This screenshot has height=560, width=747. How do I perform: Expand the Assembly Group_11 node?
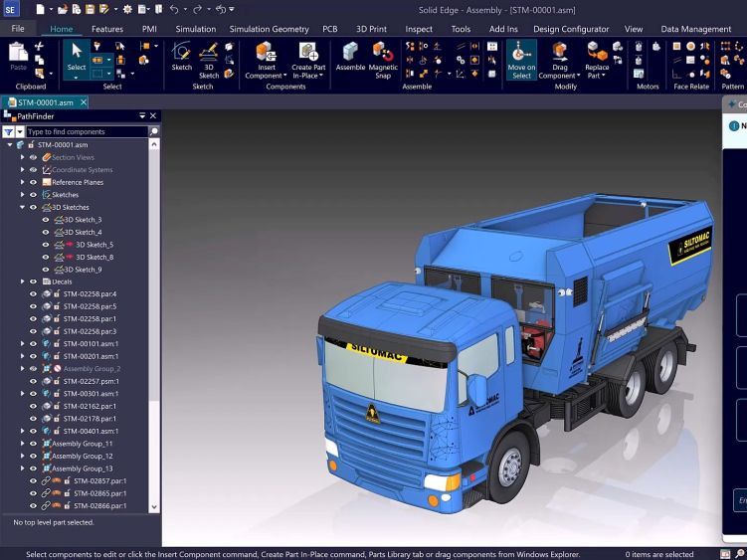coord(23,444)
